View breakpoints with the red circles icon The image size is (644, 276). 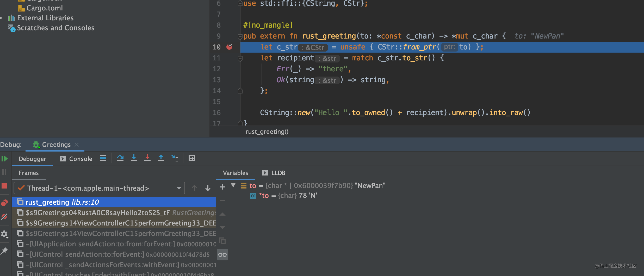tap(4, 203)
